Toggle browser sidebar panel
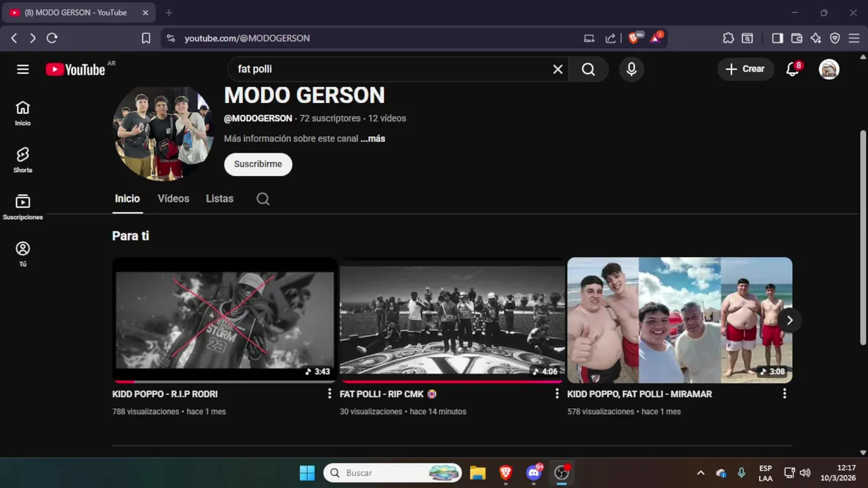 coord(778,38)
